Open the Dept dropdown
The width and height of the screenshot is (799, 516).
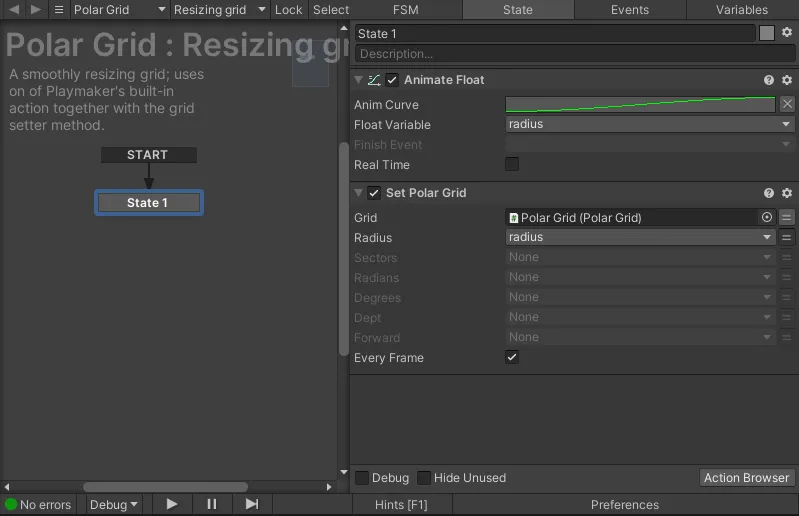(x=641, y=317)
